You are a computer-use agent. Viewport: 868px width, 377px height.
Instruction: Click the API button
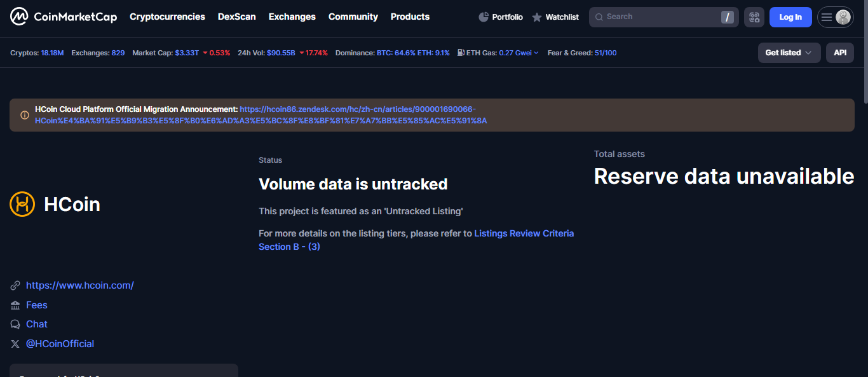[840, 53]
